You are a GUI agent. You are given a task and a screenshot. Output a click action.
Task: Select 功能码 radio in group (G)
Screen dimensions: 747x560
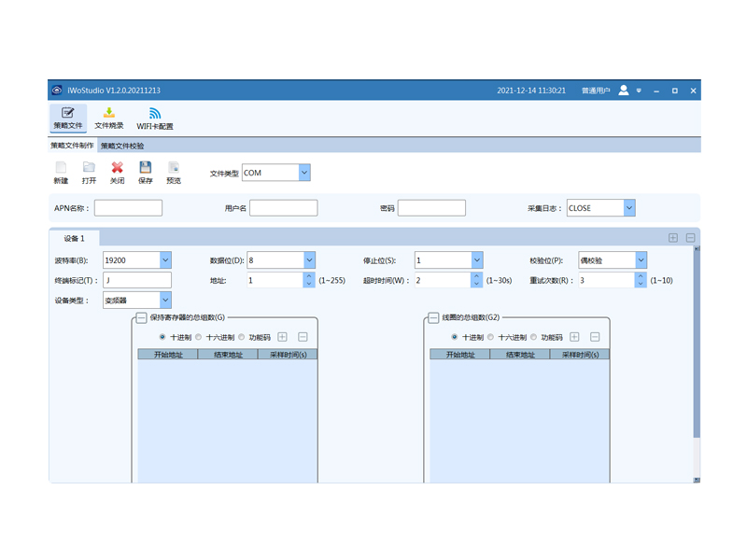[242, 337]
